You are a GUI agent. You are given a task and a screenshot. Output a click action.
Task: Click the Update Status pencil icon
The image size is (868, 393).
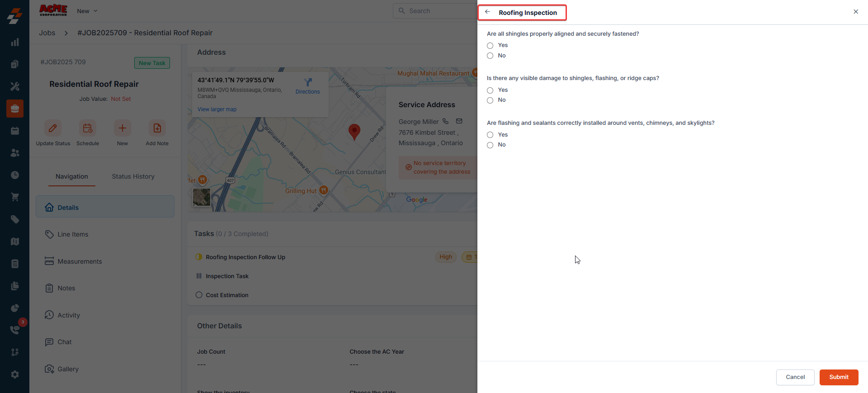53,128
